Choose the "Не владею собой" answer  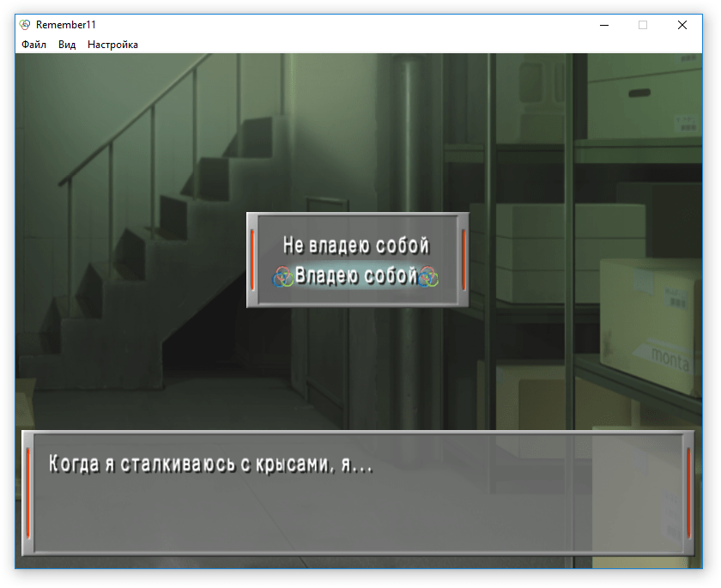coord(356,246)
